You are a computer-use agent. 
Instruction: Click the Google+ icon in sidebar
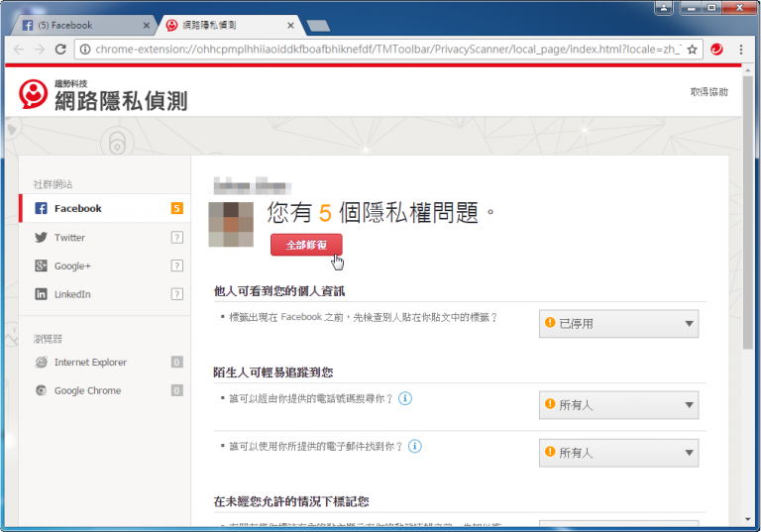(42, 266)
